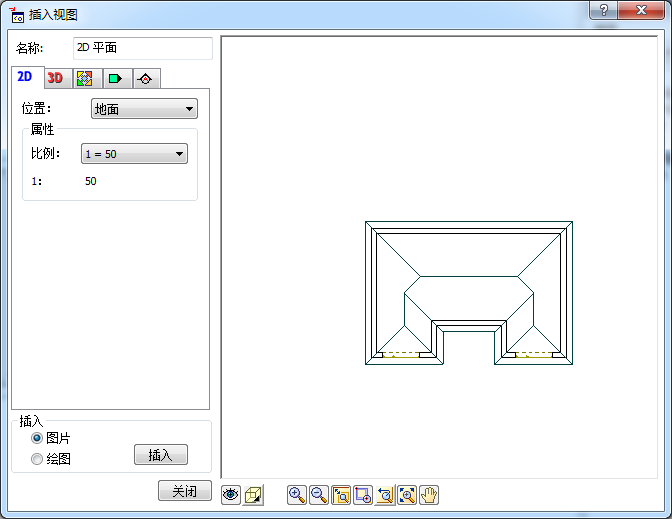Click the scale value 50
This screenshot has width=672, height=519.
pyautogui.click(x=90, y=181)
